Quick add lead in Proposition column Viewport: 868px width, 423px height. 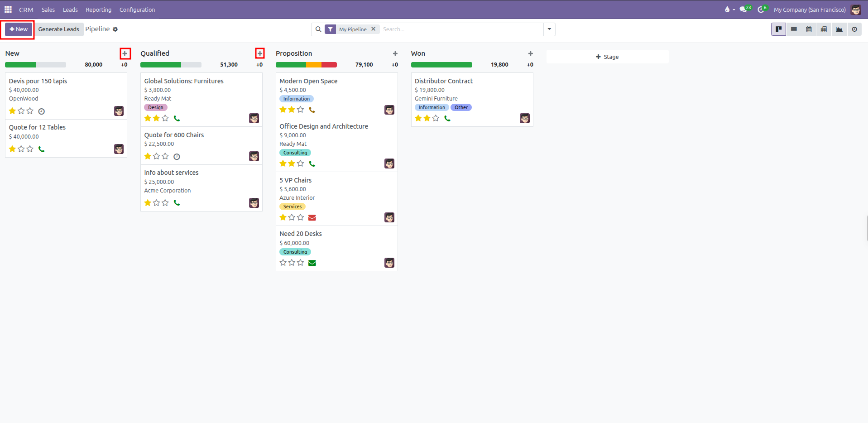[395, 53]
